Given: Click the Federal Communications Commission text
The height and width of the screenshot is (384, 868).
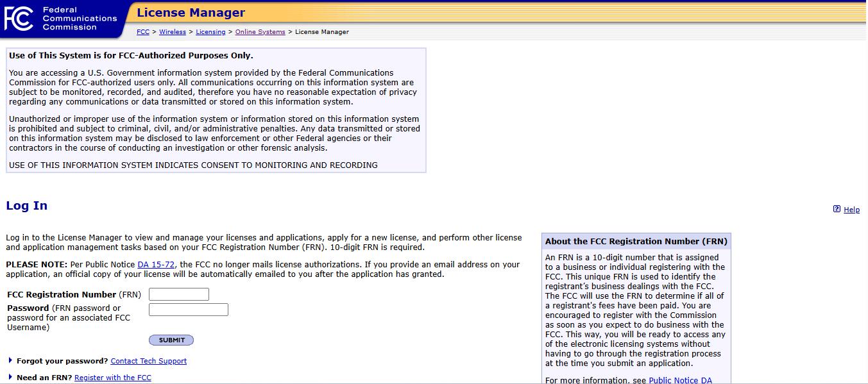Looking at the screenshot, I should (80, 19).
